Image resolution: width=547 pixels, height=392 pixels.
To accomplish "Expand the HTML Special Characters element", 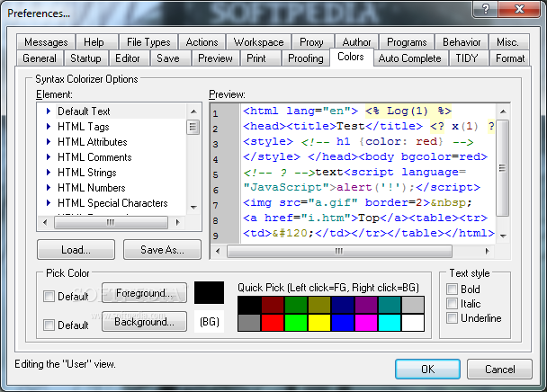I will click(49, 202).
